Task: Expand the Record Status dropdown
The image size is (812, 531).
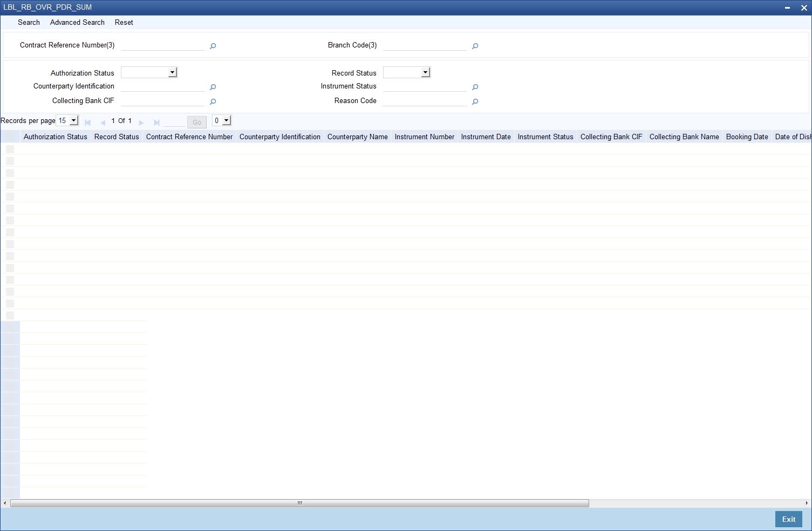Action: click(407, 72)
